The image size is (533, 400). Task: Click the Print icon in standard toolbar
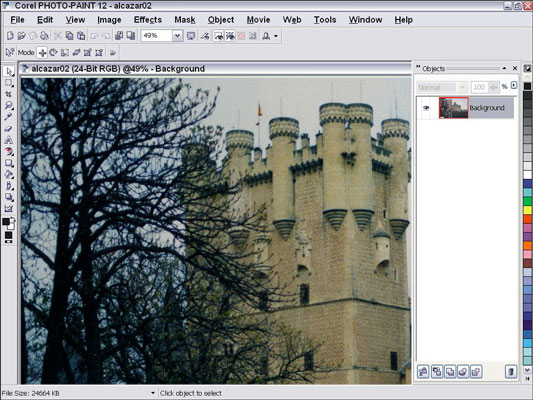[44, 35]
